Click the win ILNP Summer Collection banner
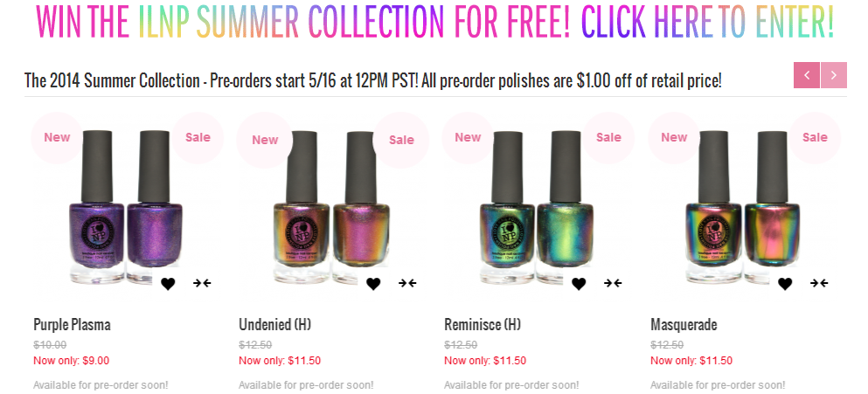The image size is (868, 394). pos(434,22)
